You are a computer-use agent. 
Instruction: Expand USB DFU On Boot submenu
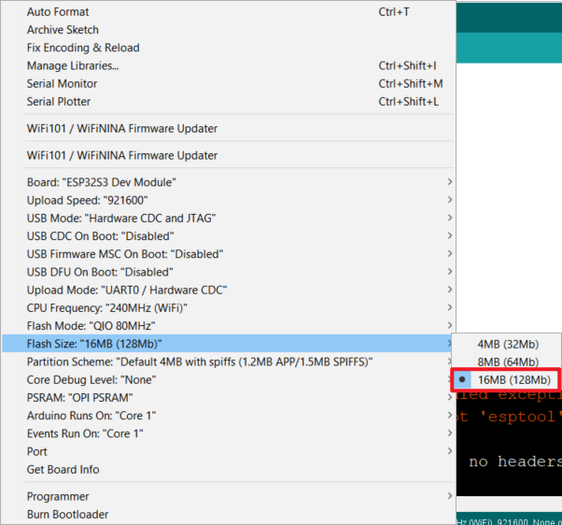[229, 272]
